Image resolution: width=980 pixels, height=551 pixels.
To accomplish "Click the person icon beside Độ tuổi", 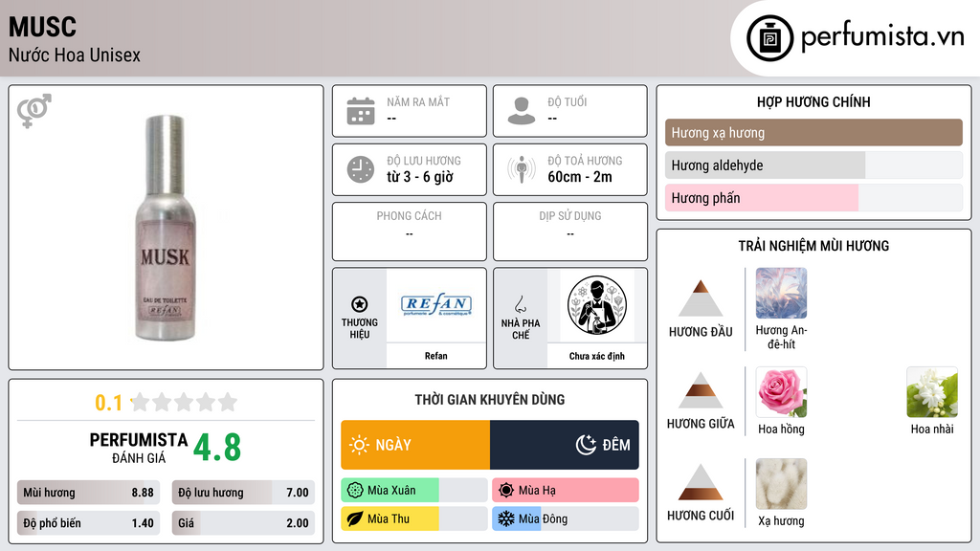I will (522, 111).
